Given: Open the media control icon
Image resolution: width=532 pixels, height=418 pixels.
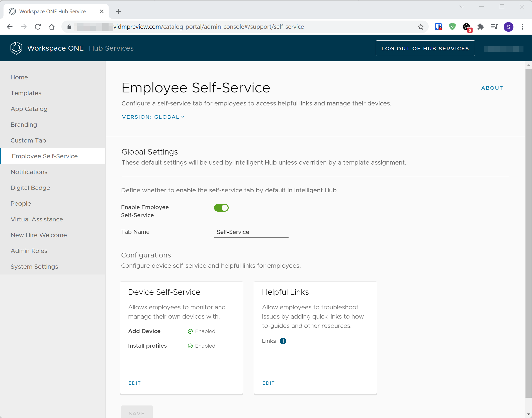Looking at the screenshot, I should tap(494, 27).
